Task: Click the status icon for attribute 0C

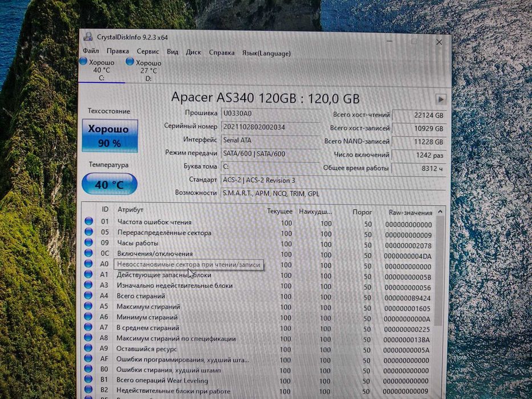Action: 88,253
